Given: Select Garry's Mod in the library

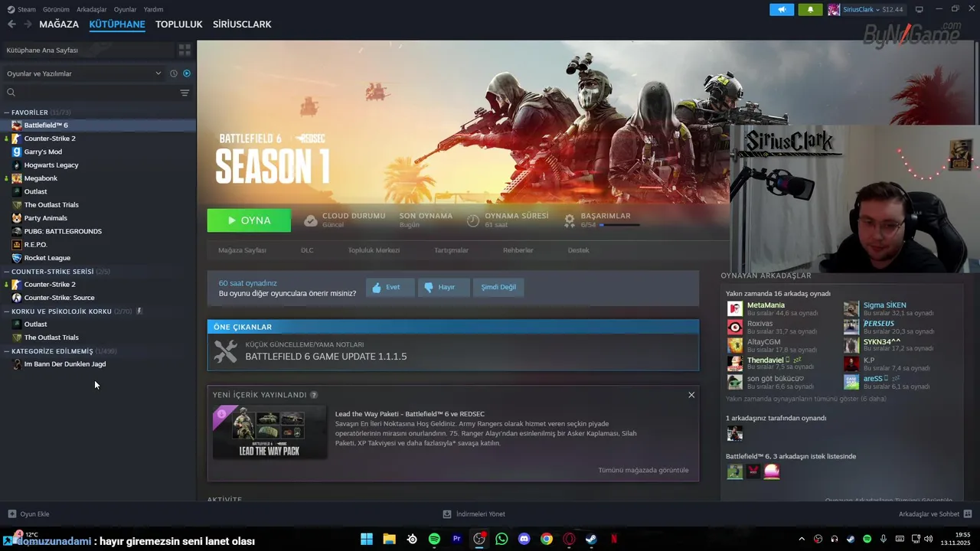Looking at the screenshot, I should point(43,152).
